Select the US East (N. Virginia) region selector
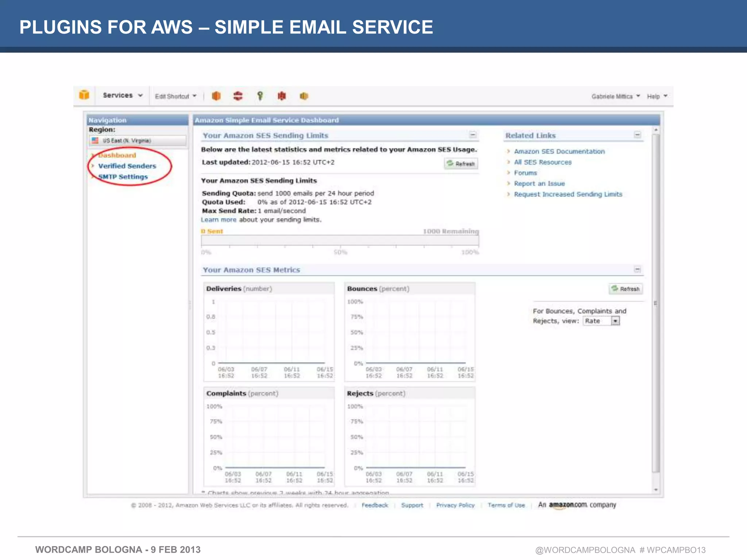 coord(138,141)
